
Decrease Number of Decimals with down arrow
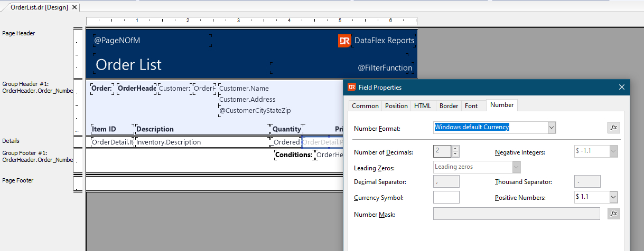pyautogui.click(x=455, y=155)
